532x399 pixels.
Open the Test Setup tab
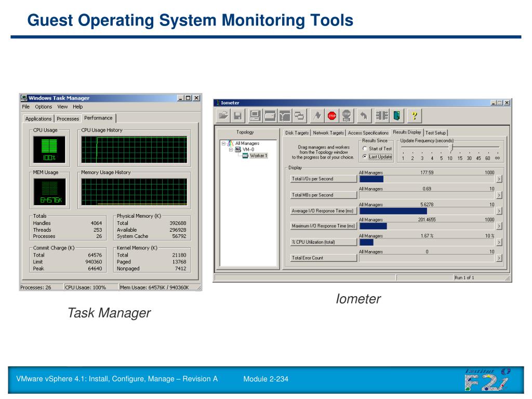coord(436,132)
